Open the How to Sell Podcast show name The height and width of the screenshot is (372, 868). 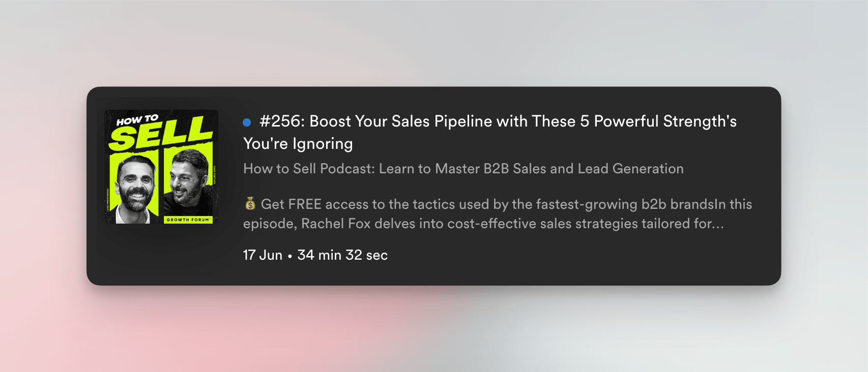(464, 169)
